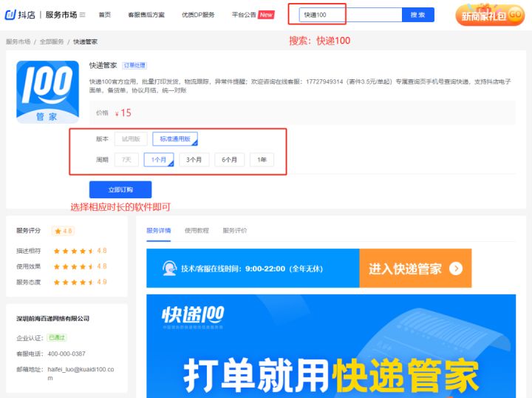
Task: Click the 技术/客服在线时间 blue banner
Action: coord(253,269)
